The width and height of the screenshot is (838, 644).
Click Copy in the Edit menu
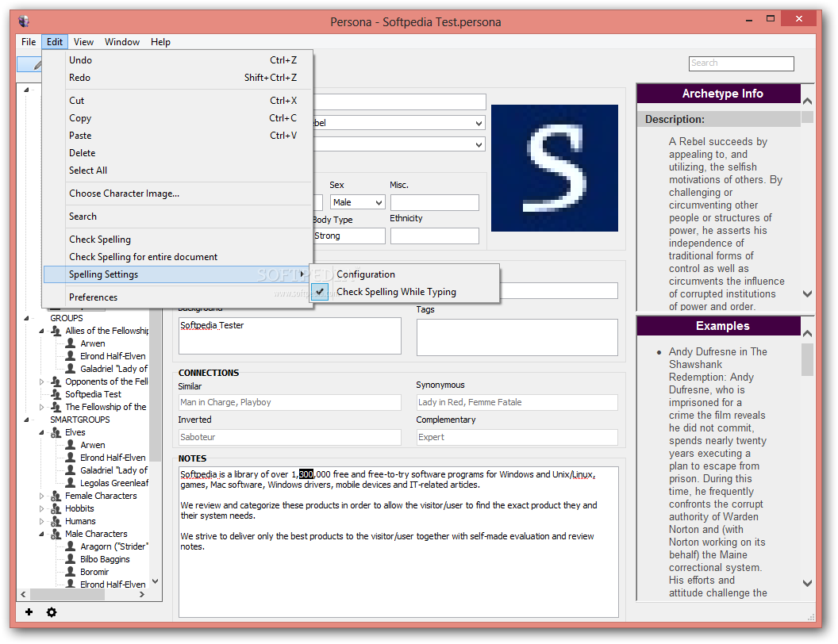178,118
